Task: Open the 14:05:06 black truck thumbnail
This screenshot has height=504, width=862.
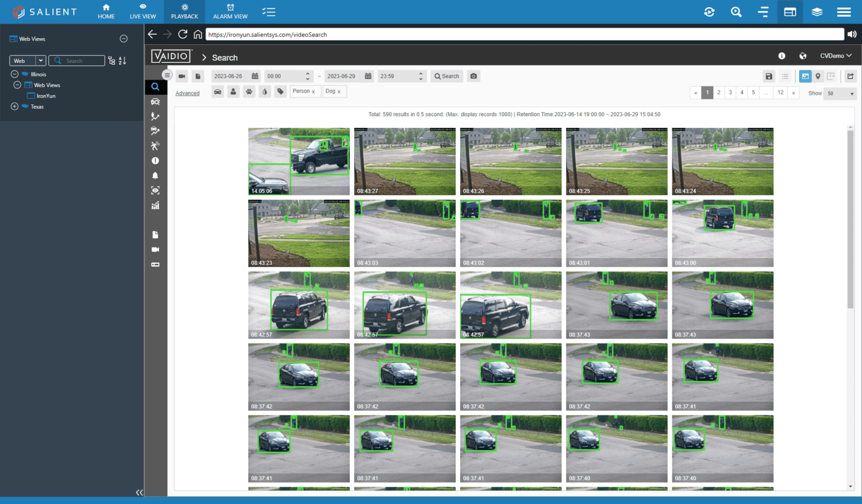Action: [x=299, y=161]
